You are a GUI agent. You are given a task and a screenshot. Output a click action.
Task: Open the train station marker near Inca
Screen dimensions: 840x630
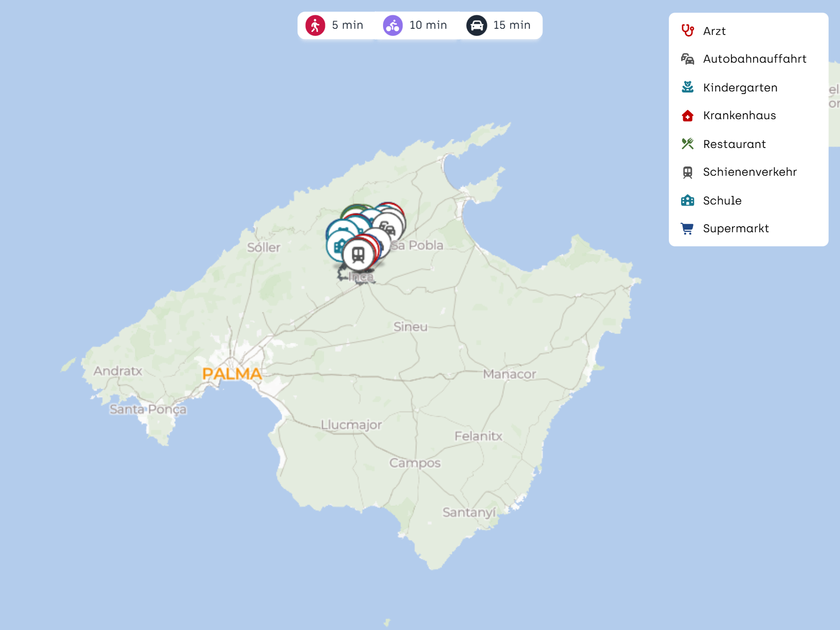pyautogui.click(x=358, y=255)
